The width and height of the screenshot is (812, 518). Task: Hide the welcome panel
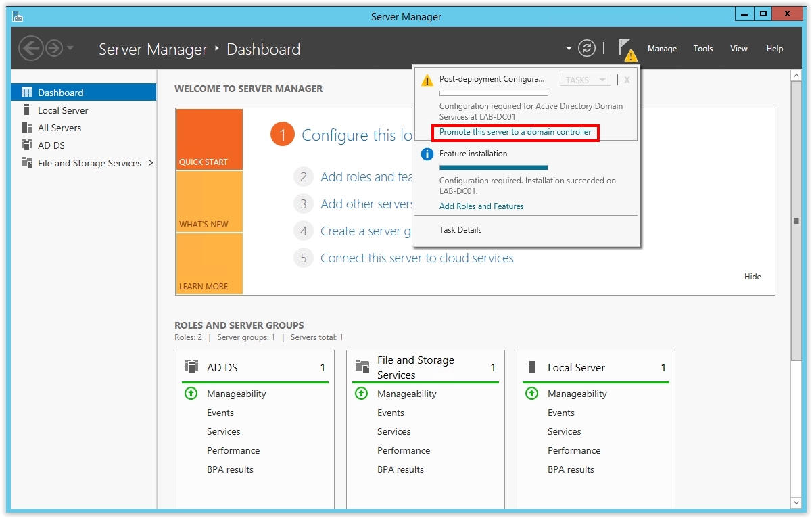(752, 277)
